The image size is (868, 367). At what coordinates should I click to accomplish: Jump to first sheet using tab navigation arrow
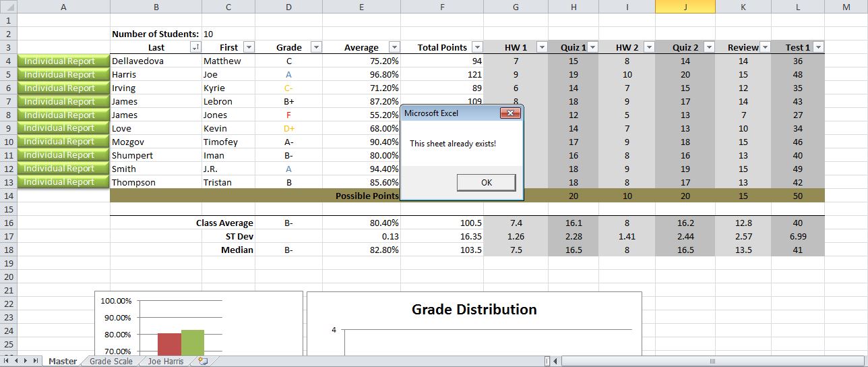pos(7,361)
